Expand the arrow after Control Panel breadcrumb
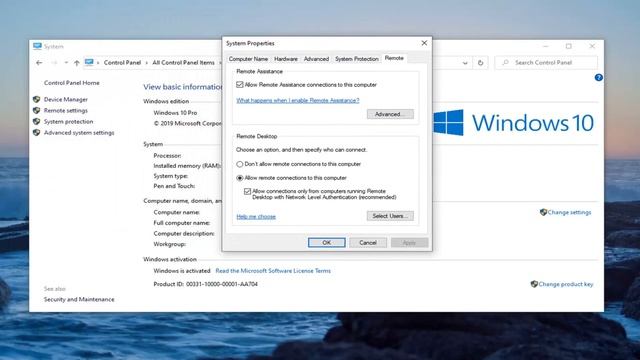Image resolution: width=640 pixels, height=360 pixels. click(x=147, y=63)
